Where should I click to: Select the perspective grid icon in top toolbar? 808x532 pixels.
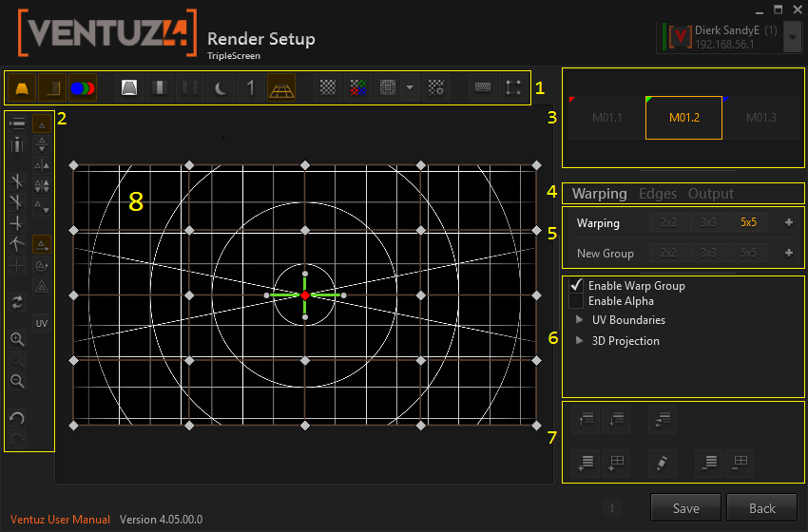point(281,87)
